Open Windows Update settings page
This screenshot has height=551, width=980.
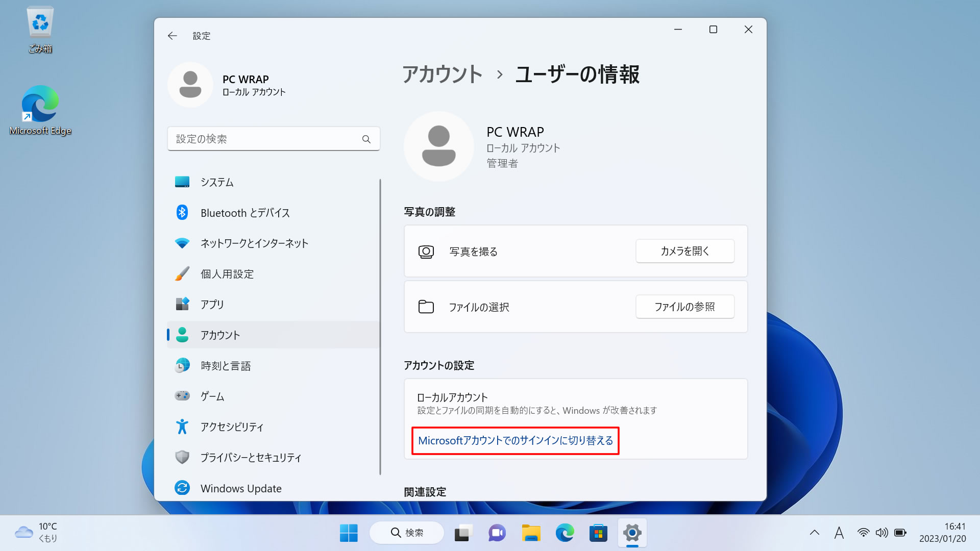pos(273,488)
